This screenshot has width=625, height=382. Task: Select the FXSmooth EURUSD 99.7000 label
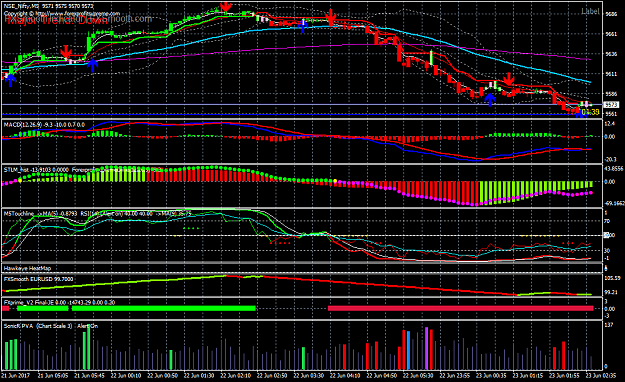38,279
